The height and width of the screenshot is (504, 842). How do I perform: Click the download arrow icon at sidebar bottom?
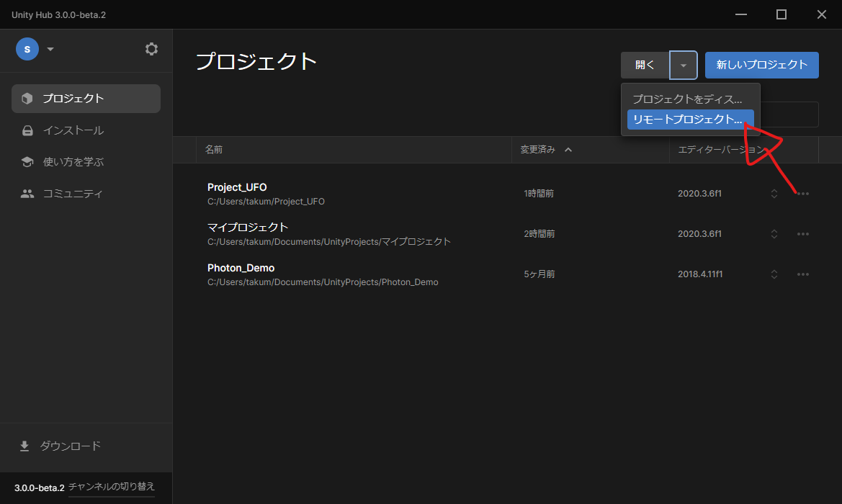pyautogui.click(x=24, y=446)
